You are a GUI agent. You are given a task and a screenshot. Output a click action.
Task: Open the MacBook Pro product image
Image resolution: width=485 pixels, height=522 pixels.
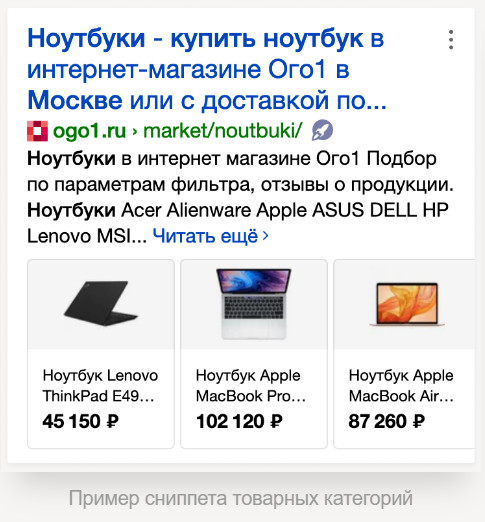click(254, 304)
